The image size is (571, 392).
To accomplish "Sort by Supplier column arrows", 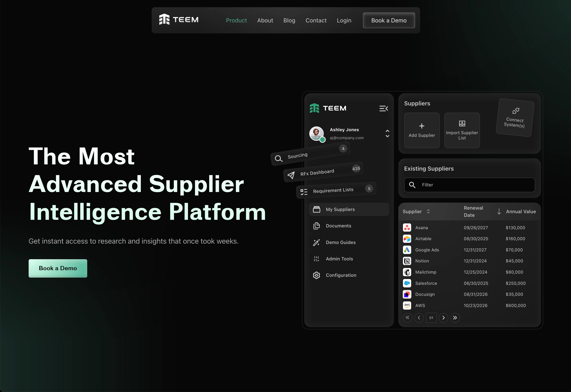I will click(428, 211).
